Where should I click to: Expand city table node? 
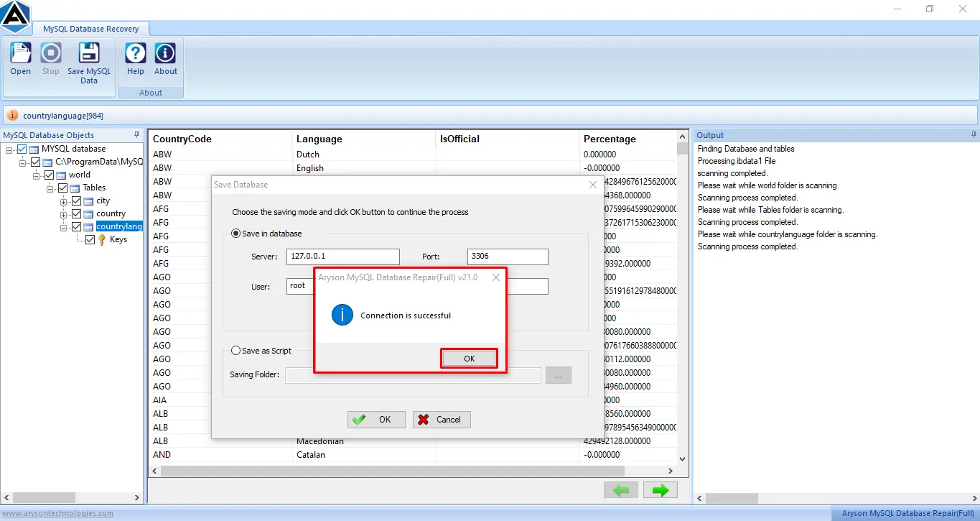tap(64, 201)
